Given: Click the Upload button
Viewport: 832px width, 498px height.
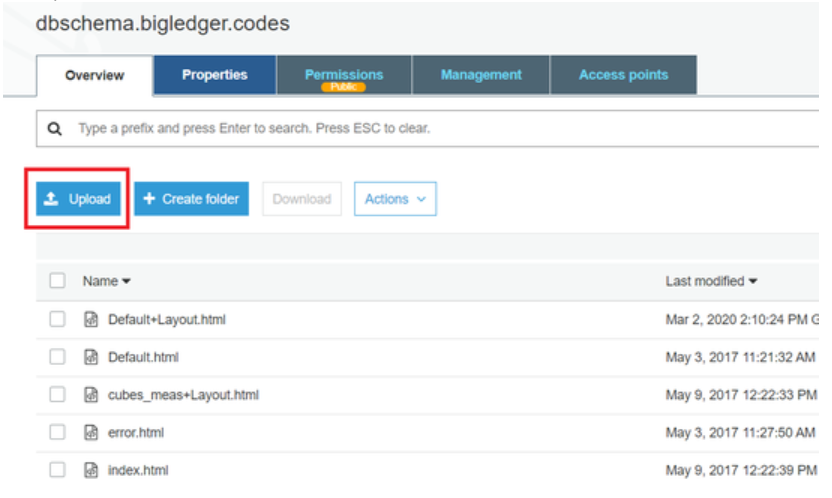Looking at the screenshot, I should coord(79,199).
